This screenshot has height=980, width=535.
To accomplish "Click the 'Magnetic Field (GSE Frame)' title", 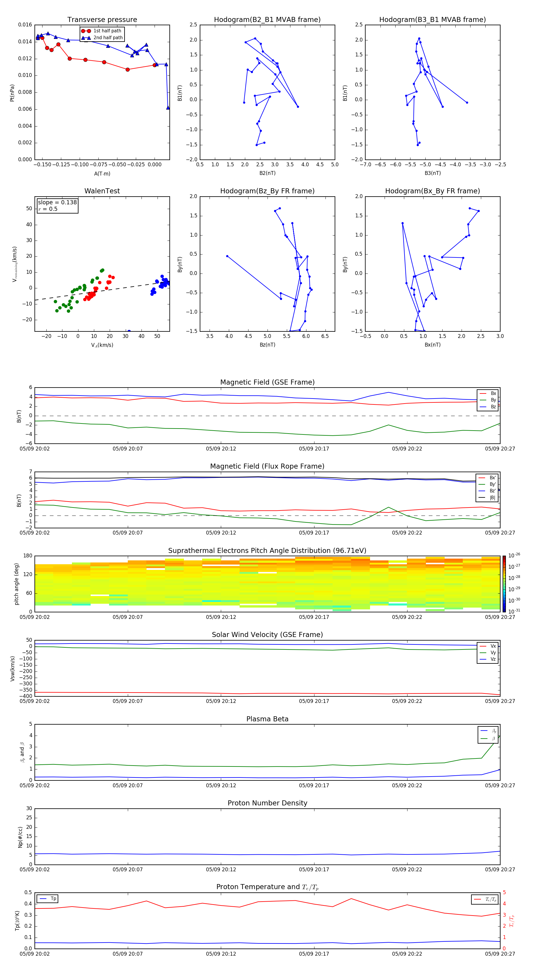I will tap(267, 382).
